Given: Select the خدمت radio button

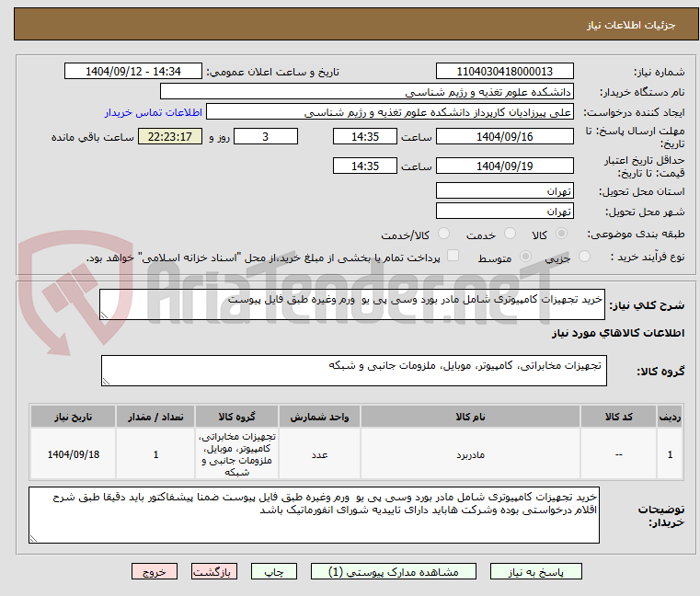Looking at the screenshot, I should pyautogui.click(x=510, y=234).
